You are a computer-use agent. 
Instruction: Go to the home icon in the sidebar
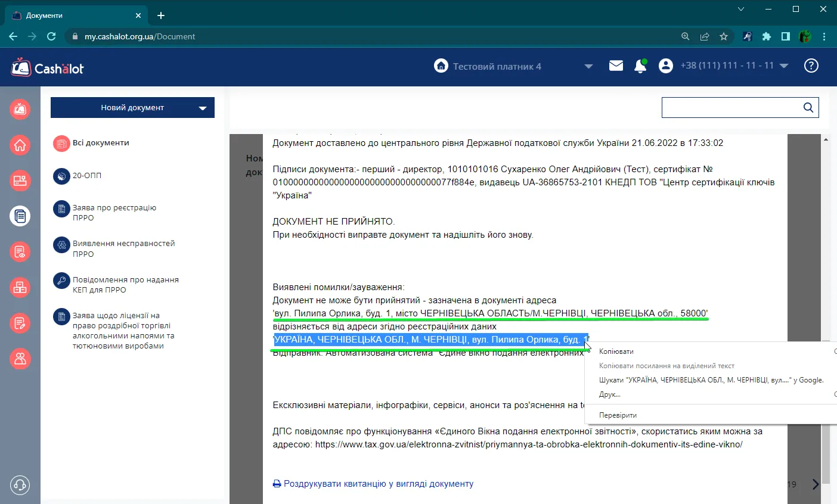[x=20, y=145]
